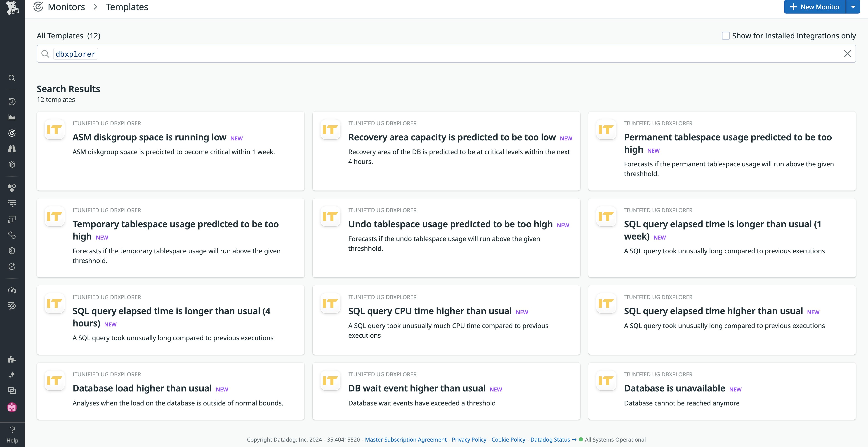Open the Dashboards area-chart sidebar icon

click(12, 117)
